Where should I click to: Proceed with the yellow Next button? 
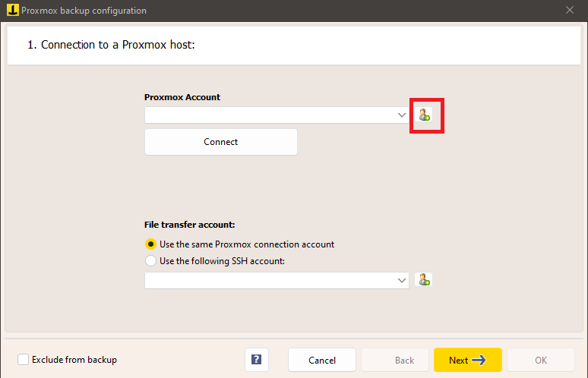point(467,360)
